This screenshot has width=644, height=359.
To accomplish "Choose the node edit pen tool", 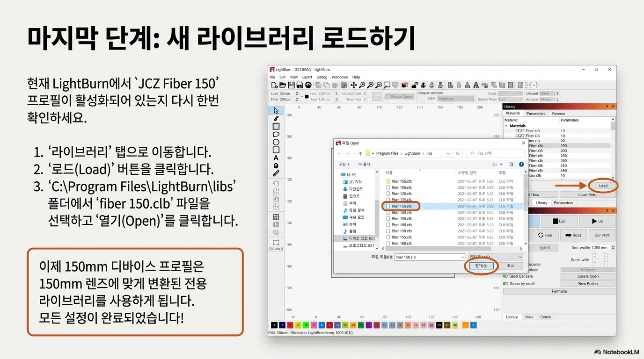I will tap(276, 119).
